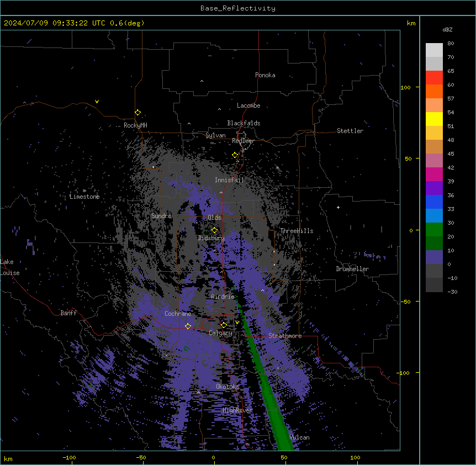Click the yellow marker near Didsbury
The height and width of the screenshot is (465, 476).
(214, 230)
